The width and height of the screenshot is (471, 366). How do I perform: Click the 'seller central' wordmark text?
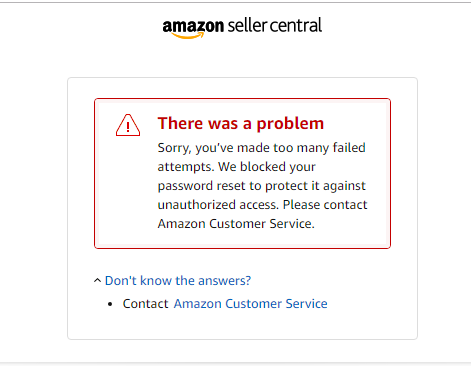(275, 26)
